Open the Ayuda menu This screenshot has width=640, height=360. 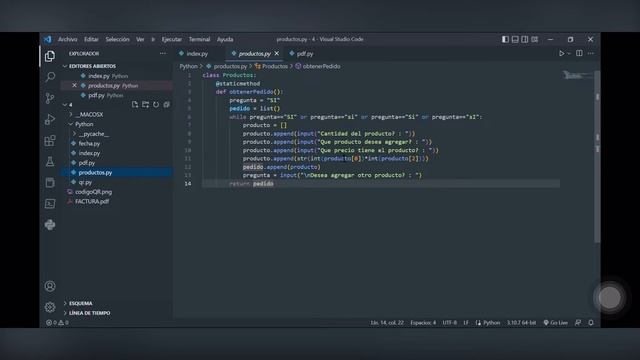[225, 39]
